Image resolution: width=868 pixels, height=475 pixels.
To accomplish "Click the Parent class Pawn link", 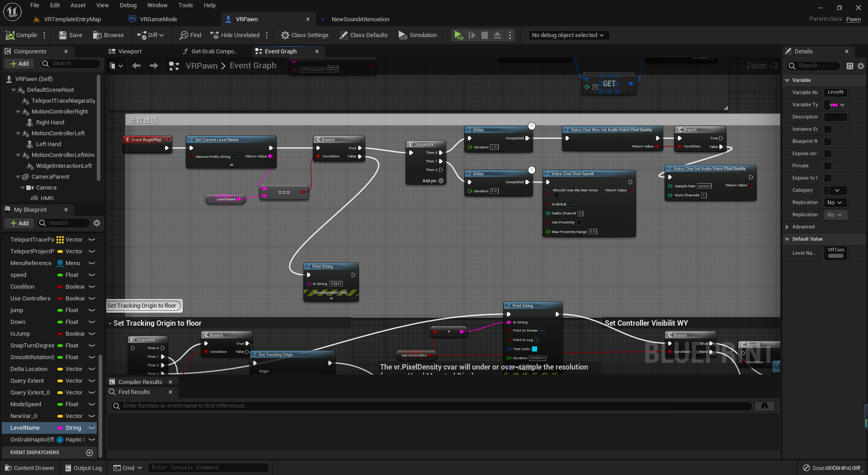I will click(854, 19).
